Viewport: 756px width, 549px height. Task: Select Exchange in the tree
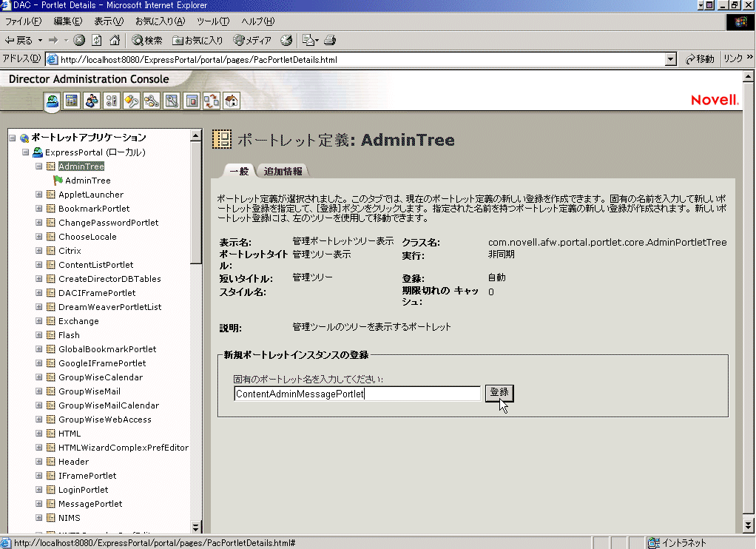[x=78, y=321]
